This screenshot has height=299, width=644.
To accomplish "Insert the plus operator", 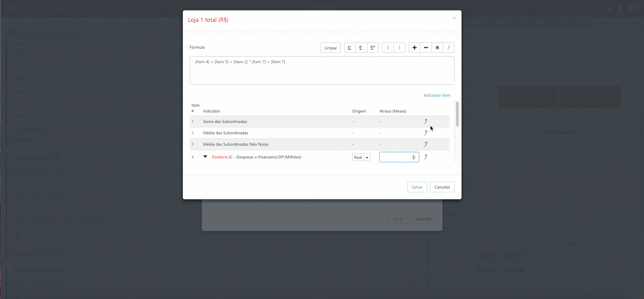I will [x=415, y=48].
